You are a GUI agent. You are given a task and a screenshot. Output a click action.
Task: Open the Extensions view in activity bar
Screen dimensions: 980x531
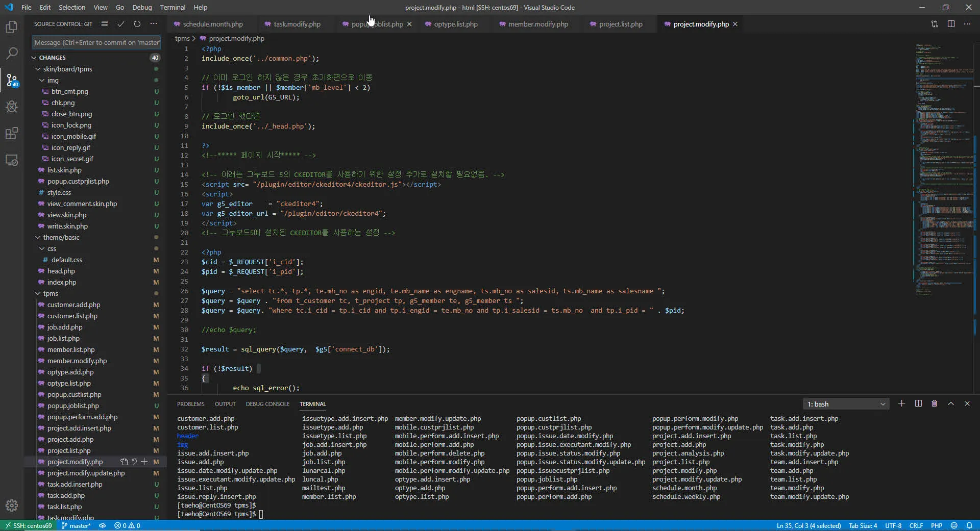[12, 133]
